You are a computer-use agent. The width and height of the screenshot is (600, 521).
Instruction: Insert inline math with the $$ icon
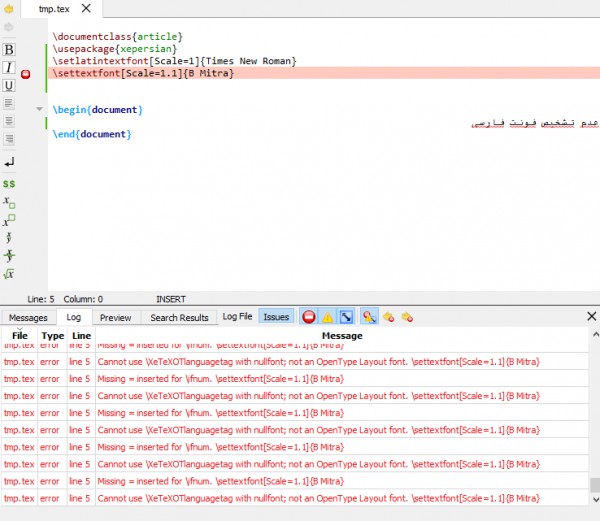pos(9,184)
